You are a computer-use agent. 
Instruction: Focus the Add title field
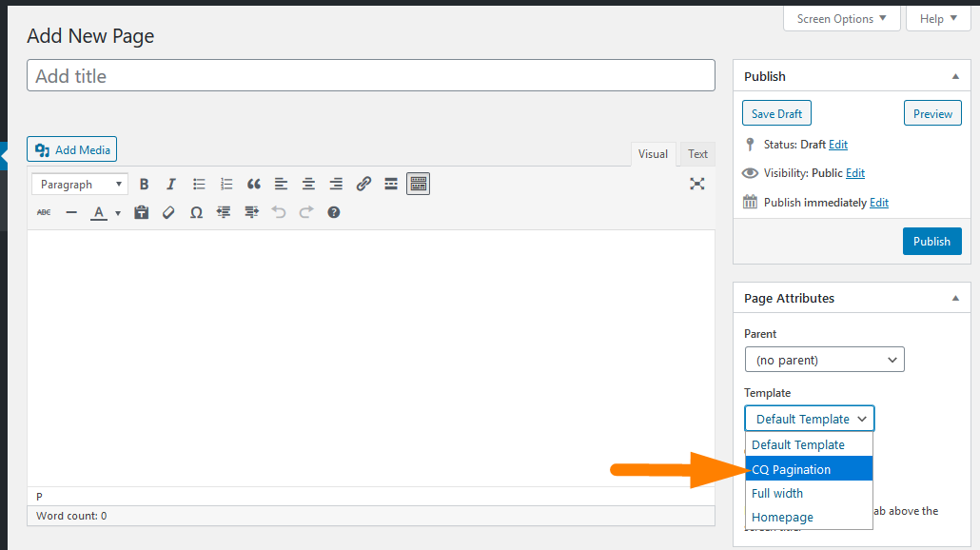click(x=371, y=75)
